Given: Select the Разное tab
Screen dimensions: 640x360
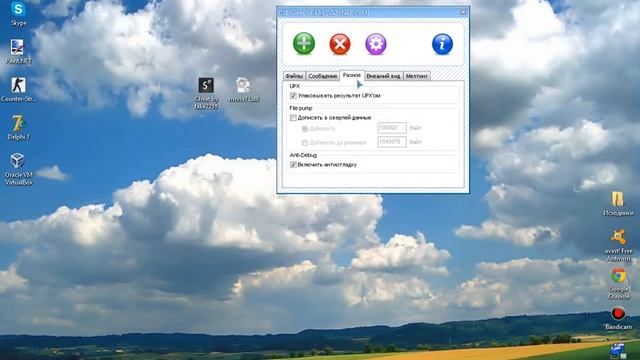Looking at the screenshot, I should pos(351,75).
